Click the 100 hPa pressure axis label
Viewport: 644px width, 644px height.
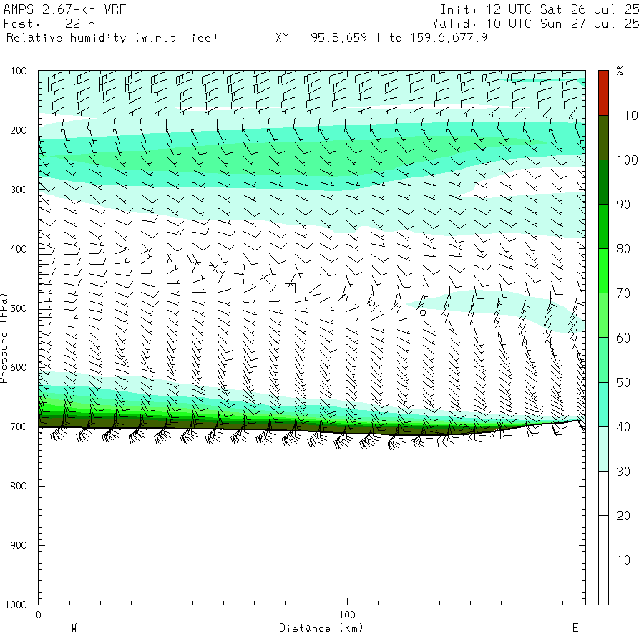[x=19, y=71]
